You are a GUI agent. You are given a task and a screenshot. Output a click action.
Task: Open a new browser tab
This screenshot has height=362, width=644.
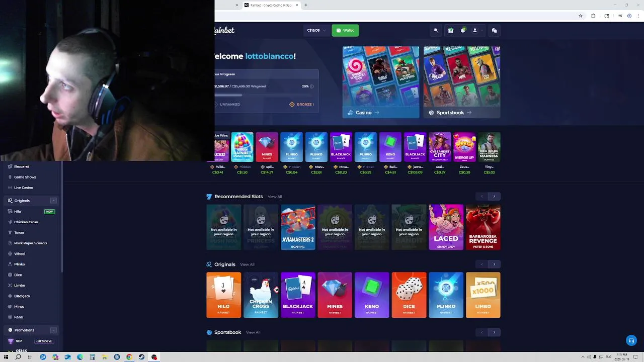click(x=306, y=5)
